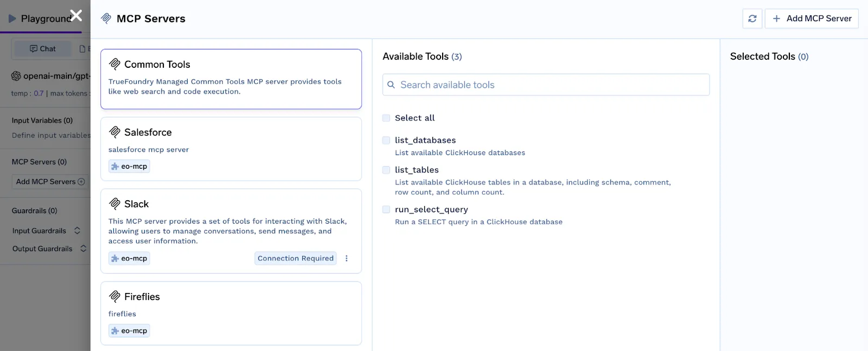Expand Input Guardrails selector
The height and width of the screenshot is (351, 868).
pos(77,231)
